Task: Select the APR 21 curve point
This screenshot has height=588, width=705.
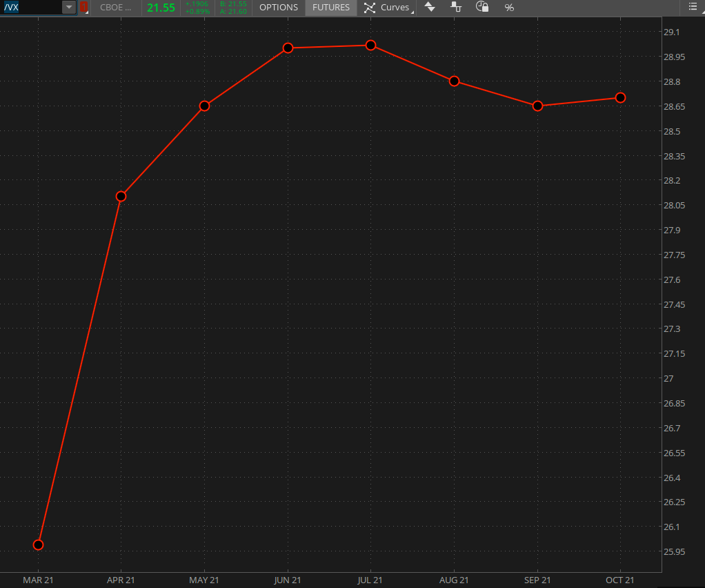Action: coord(121,196)
